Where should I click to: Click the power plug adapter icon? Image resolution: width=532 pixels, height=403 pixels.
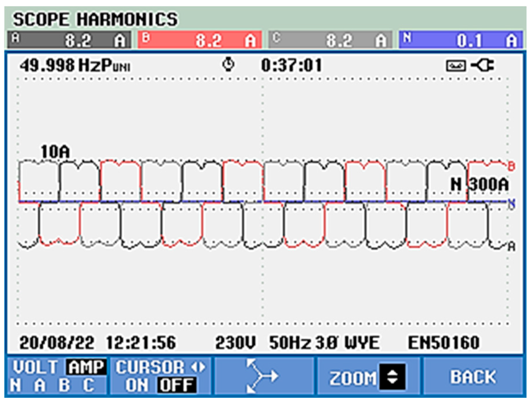pyautogui.click(x=482, y=65)
